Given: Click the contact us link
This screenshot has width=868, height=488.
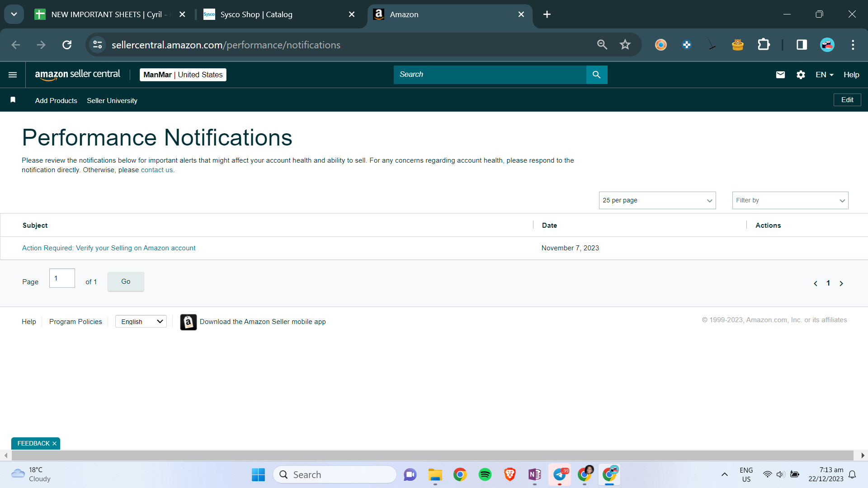Looking at the screenshot, I should [157, 170].
